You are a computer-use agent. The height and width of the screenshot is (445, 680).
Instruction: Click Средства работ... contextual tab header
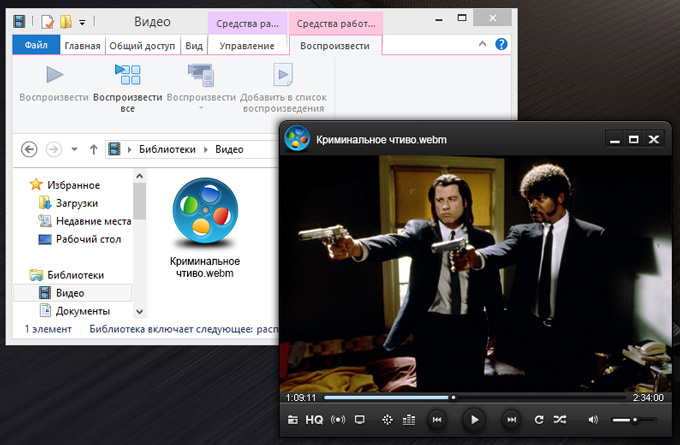coord(336,23)
